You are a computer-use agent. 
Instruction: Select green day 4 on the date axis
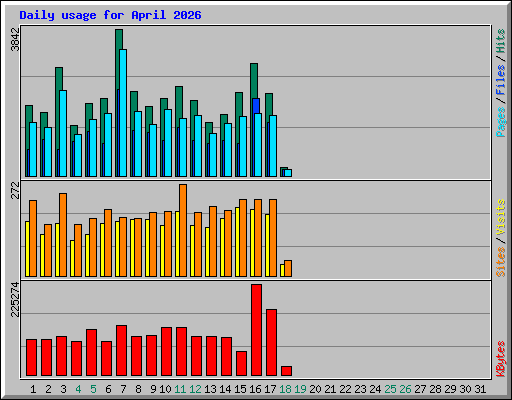click(x=78, y=389)
